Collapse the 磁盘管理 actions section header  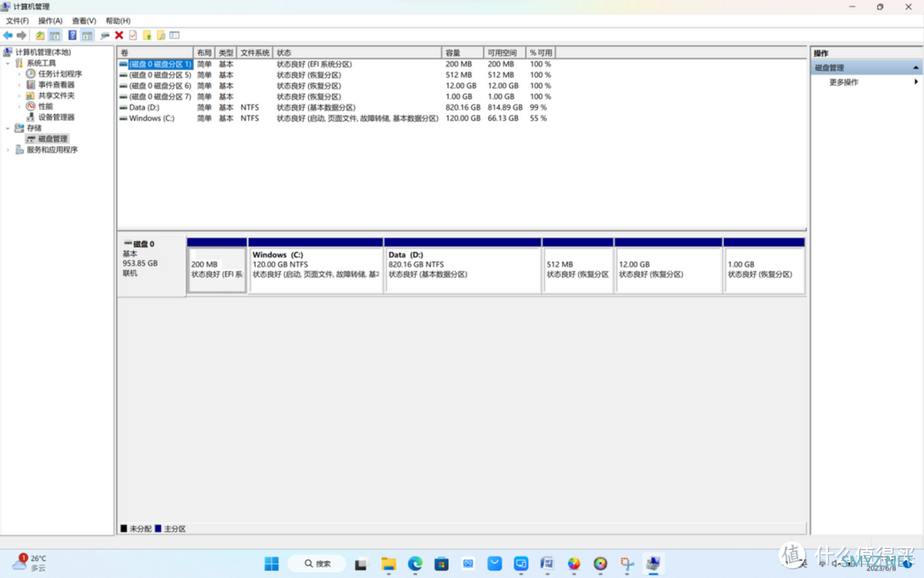coord(866,68)
